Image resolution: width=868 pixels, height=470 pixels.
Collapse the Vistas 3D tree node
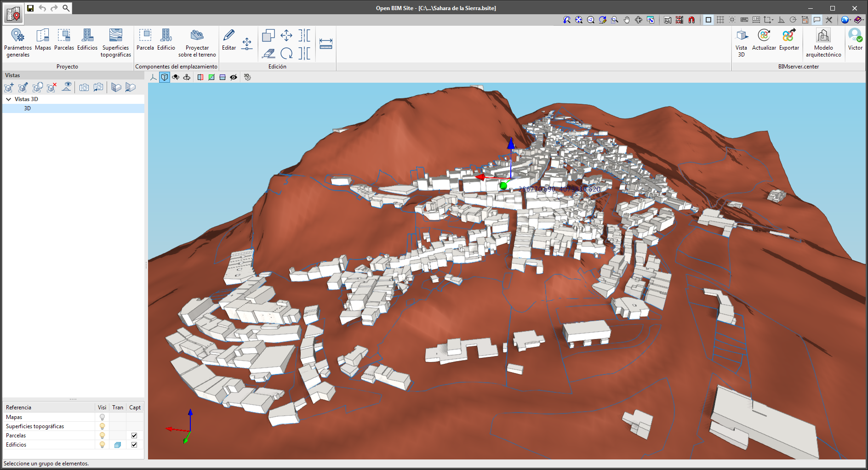coord(8,99)
